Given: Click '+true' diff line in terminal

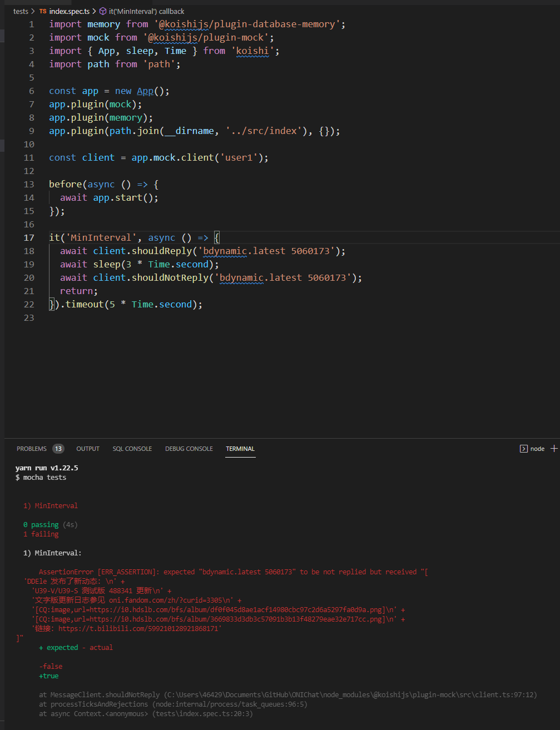Looking at the screenshot, I should coord(49,676).
